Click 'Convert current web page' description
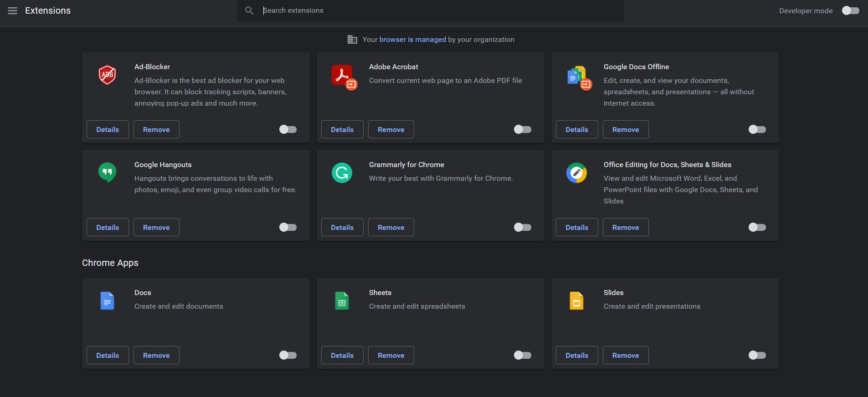This screenshot has height=397, width=868. pyautogui.click(x=446, y=81)
